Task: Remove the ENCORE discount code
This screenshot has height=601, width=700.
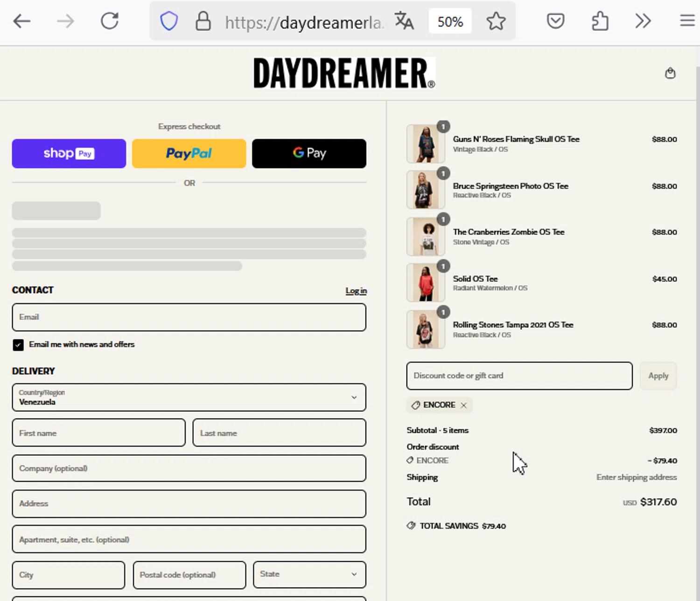Action: [x=463, y=405]
